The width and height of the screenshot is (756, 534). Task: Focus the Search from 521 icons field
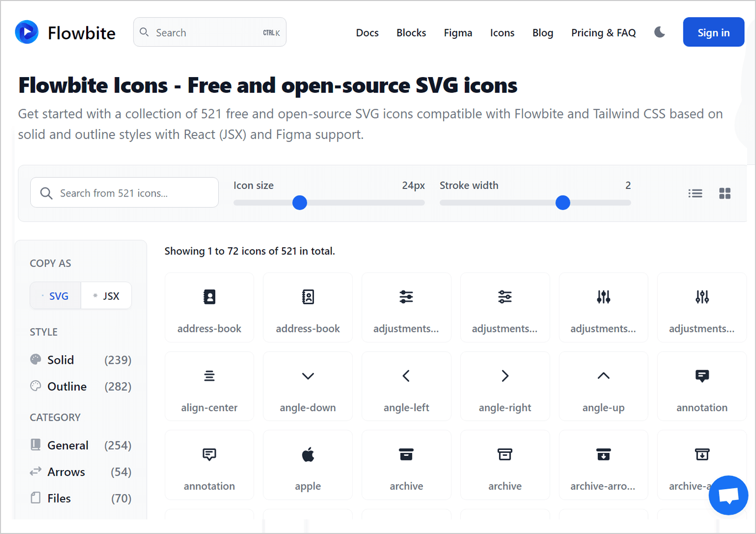pyautogui.click(x=124, y=192)
